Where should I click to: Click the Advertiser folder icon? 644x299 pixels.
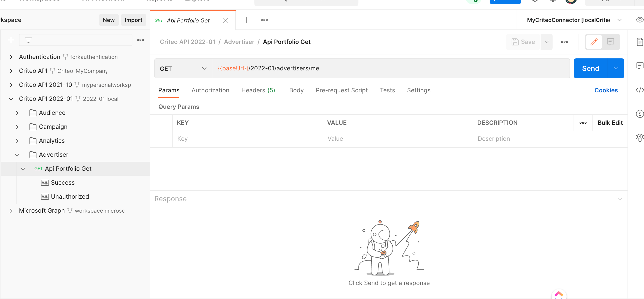33,155
